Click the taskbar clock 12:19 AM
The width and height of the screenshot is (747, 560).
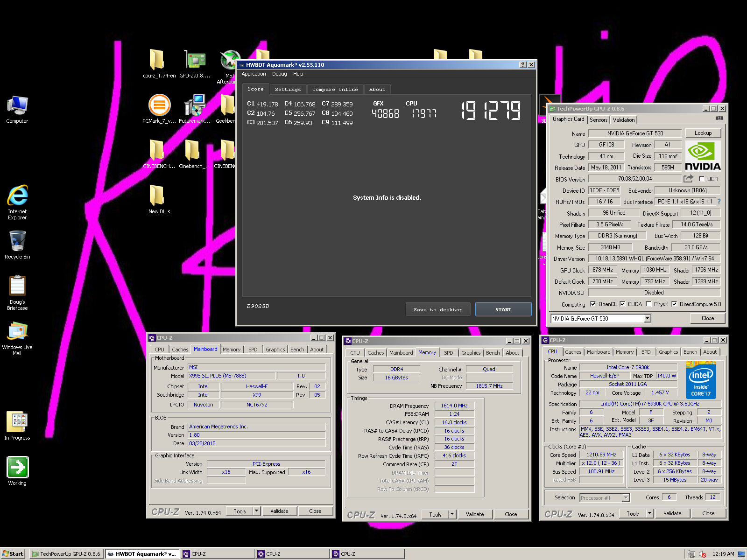[x=723, y=554]
